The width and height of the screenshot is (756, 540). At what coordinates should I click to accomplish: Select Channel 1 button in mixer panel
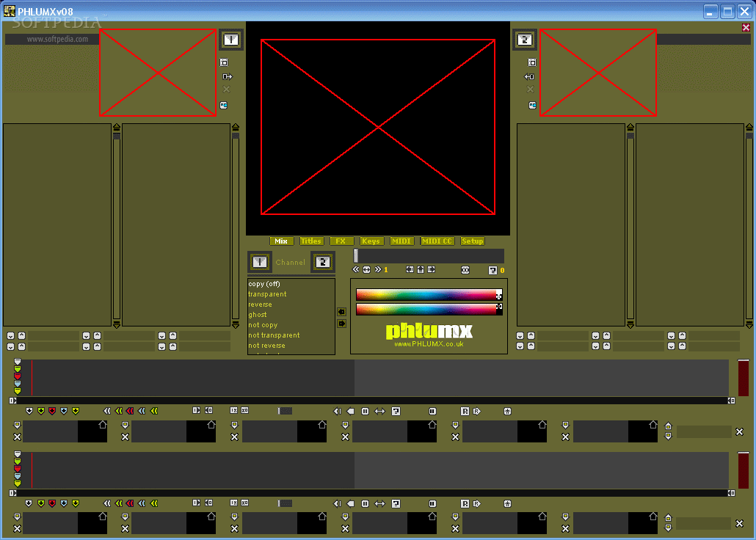(260, 262)
